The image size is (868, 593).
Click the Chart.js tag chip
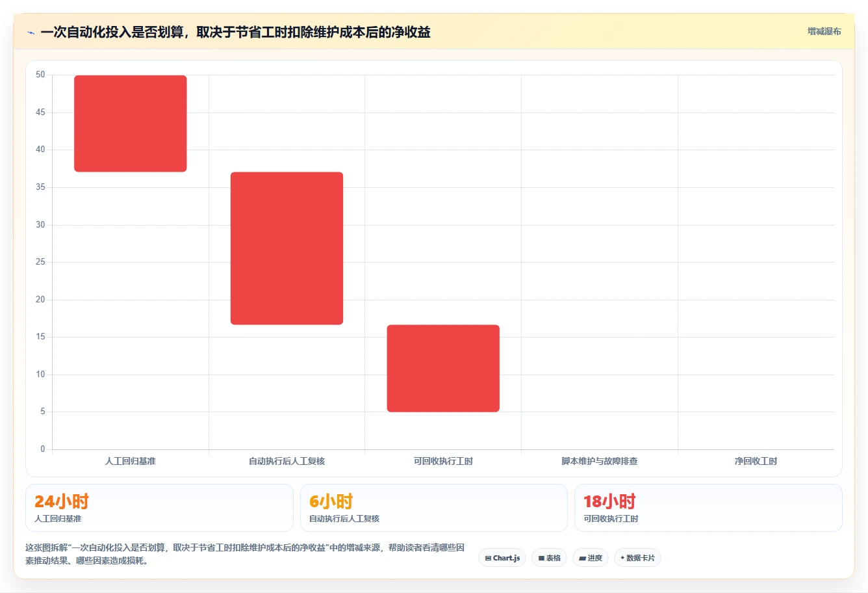click(502, 558)
